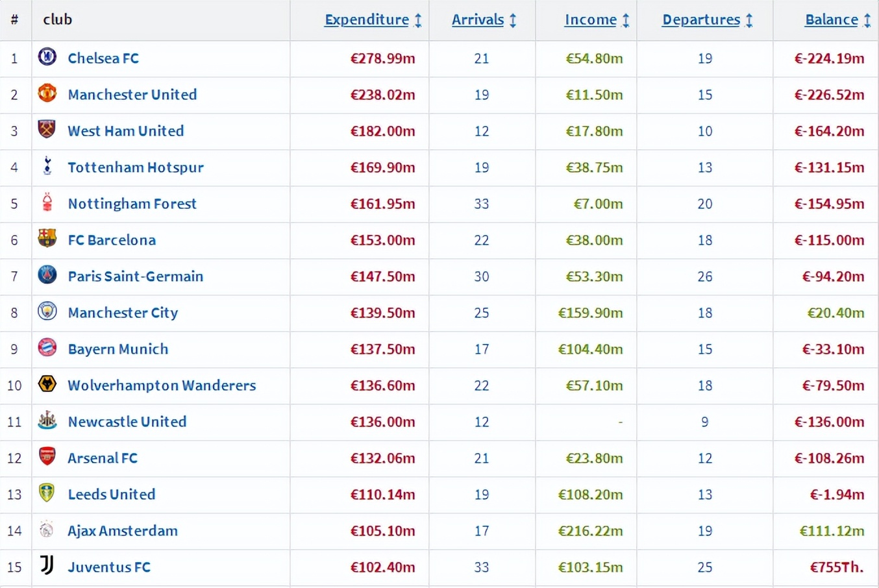The width and height of the screenshot is (879, 588).
Task: Click the West Ham United crest icon
Action: point(47,130)
